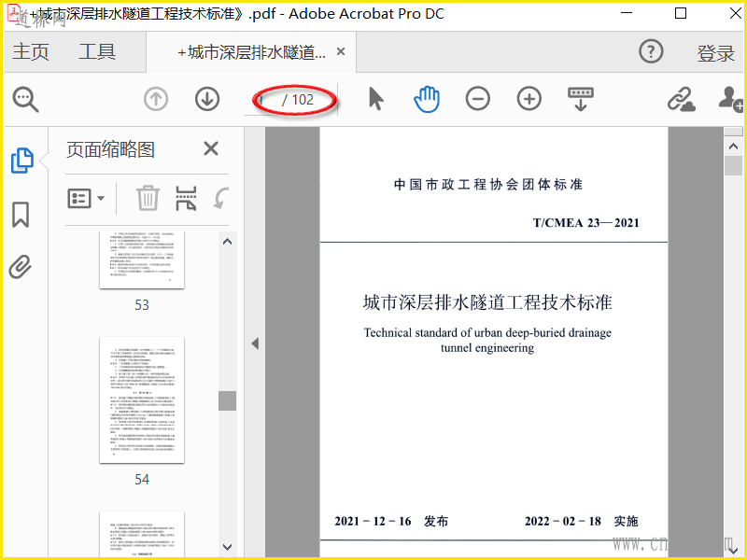Screen dimensions: 747x560
Task: Click the document scrollbar handle
Action: tap(733, 166)
